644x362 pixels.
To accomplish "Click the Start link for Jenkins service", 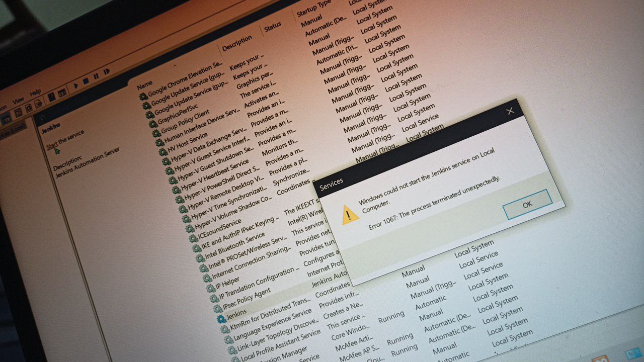I will 52,146.
